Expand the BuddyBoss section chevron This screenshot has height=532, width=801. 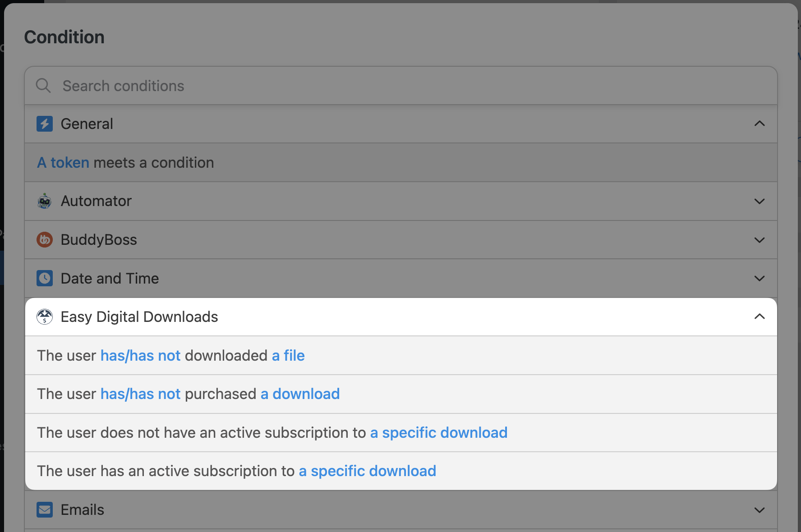(760, 240)
